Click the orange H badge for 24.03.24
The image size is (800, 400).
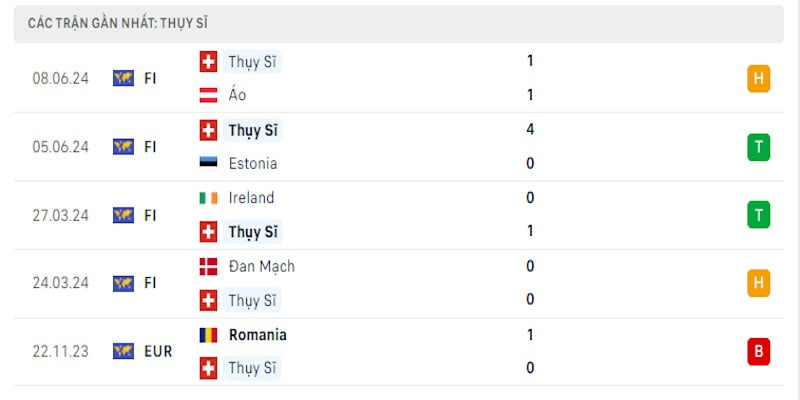(759, 283)
